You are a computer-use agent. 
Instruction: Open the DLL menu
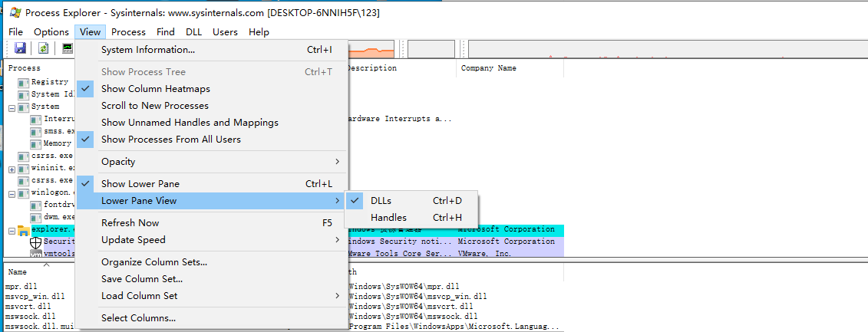tap(193, 32)
